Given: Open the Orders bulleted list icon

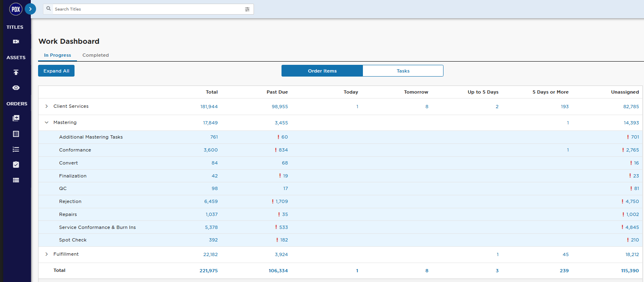Looking at the screenshot, I should [16, 149].
